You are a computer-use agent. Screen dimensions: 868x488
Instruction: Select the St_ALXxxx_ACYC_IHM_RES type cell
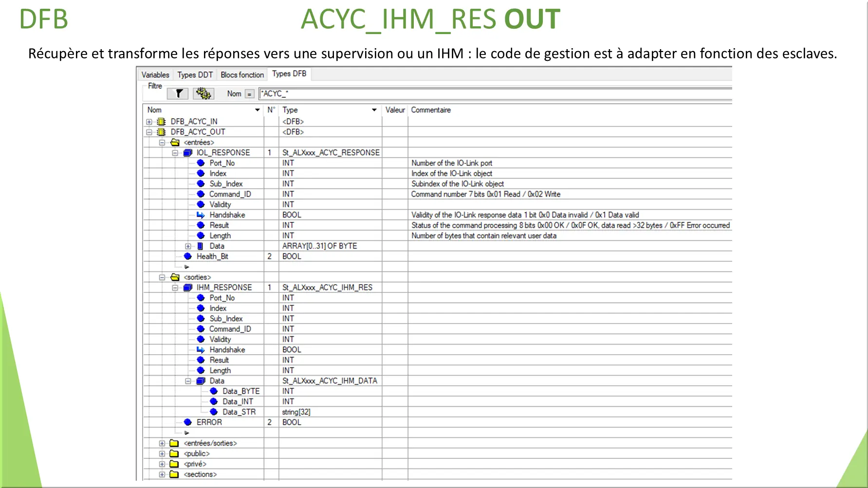(331, 288)
